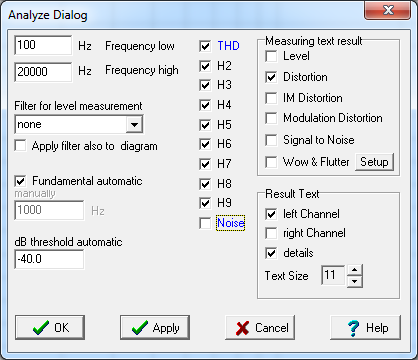Toggle the H2 harmonic checkbox
This screenshot has height=360, width=418.
tap(205, 66)
